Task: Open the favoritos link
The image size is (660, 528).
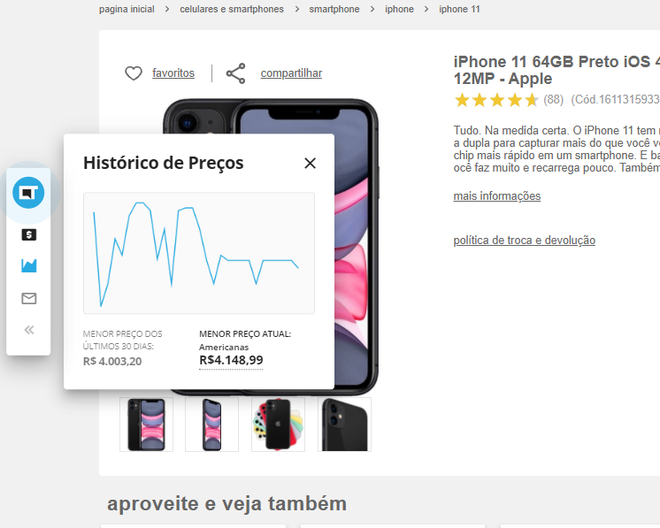Action: coord(173,73)
